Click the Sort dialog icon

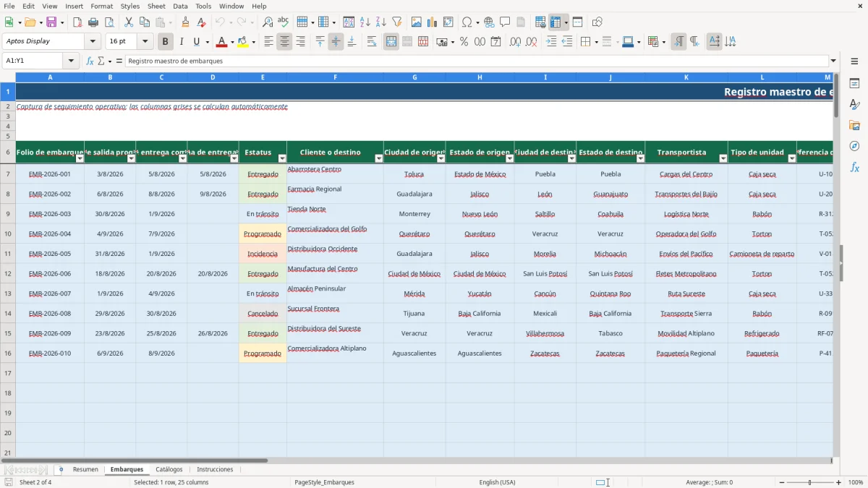click(349, 22)
